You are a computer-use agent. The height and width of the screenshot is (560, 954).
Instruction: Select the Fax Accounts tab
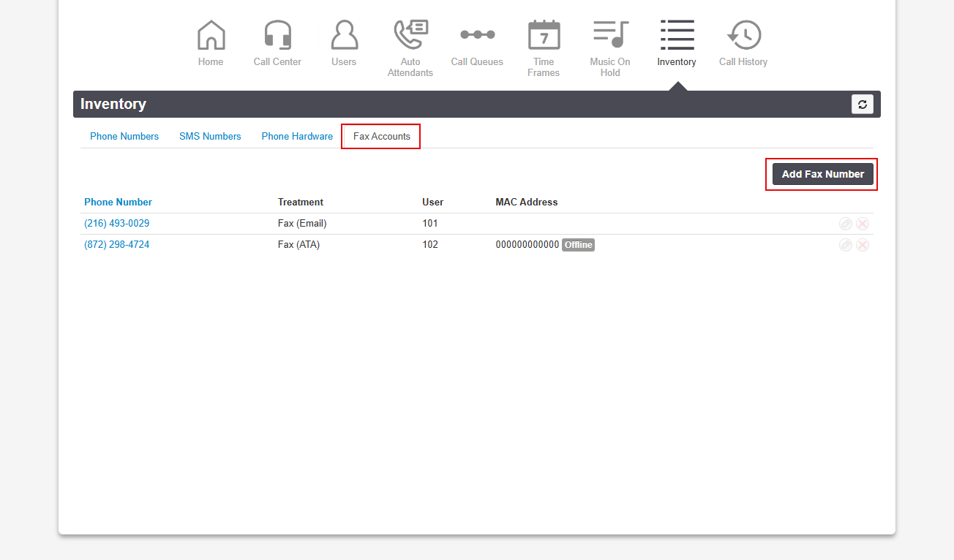point(381,137)
